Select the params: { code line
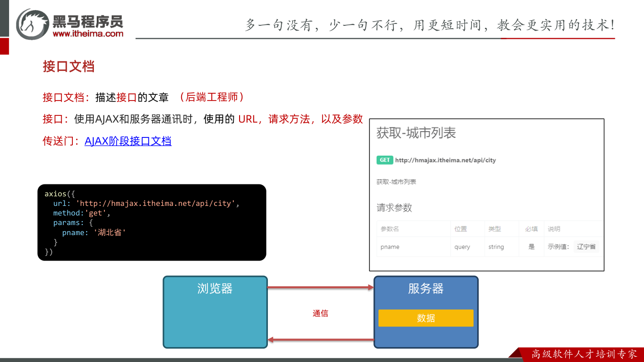The height and width of the screenshot is (362, 644). click(x=73, y=223)
